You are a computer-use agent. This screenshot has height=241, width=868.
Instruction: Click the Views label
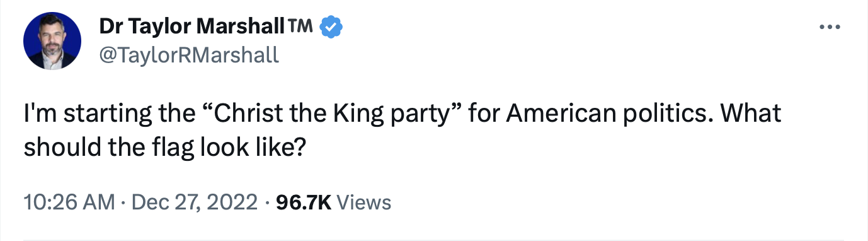[364, 203]
